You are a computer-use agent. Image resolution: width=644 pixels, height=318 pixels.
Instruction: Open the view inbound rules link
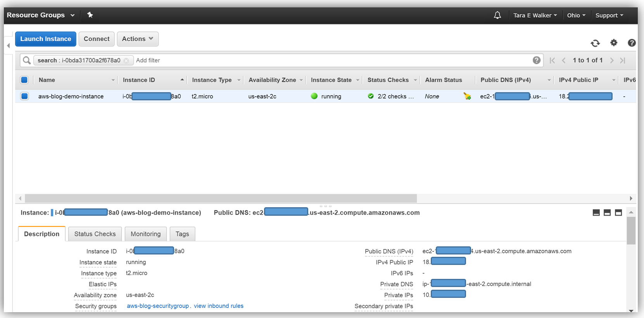coord(219,306)
